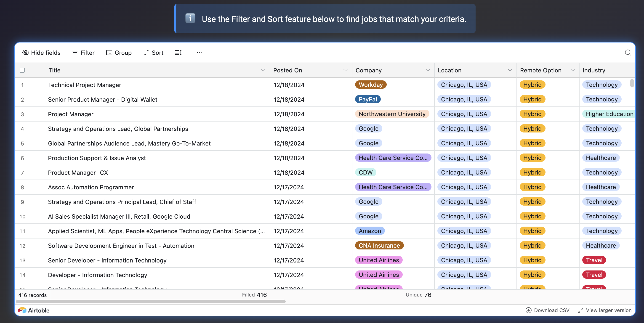
Task: Open the three-dots more options menu
Action: tap(199, 53)
